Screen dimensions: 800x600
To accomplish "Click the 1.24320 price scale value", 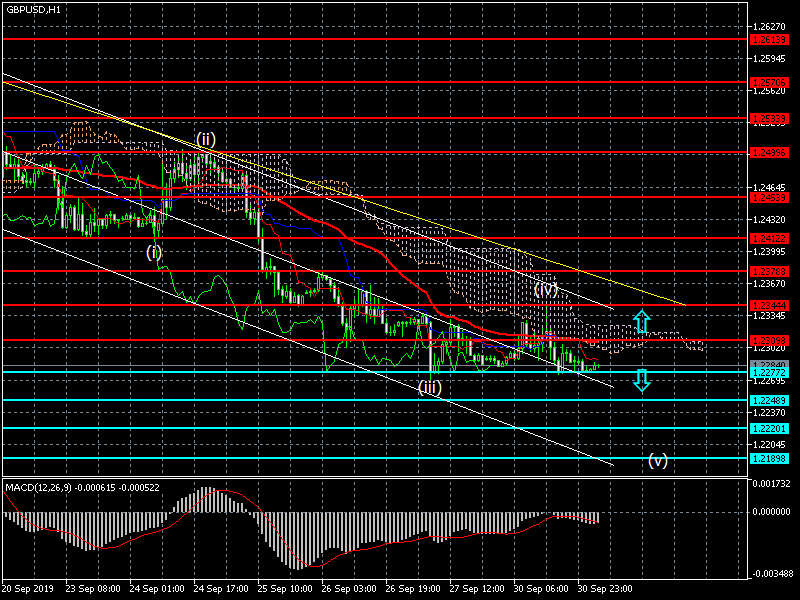I will pos(770,220).
